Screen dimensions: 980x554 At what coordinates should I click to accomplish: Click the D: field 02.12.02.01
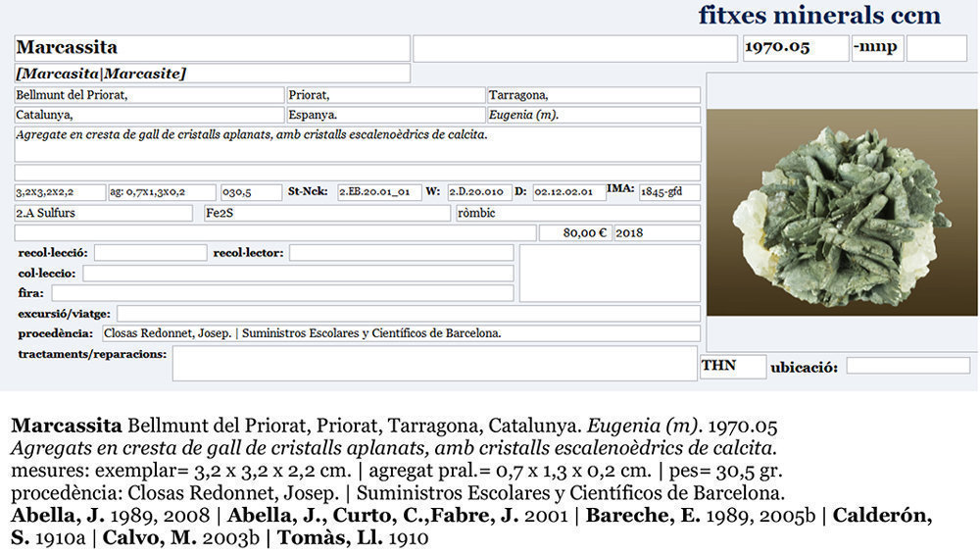[x=568, y=192]
